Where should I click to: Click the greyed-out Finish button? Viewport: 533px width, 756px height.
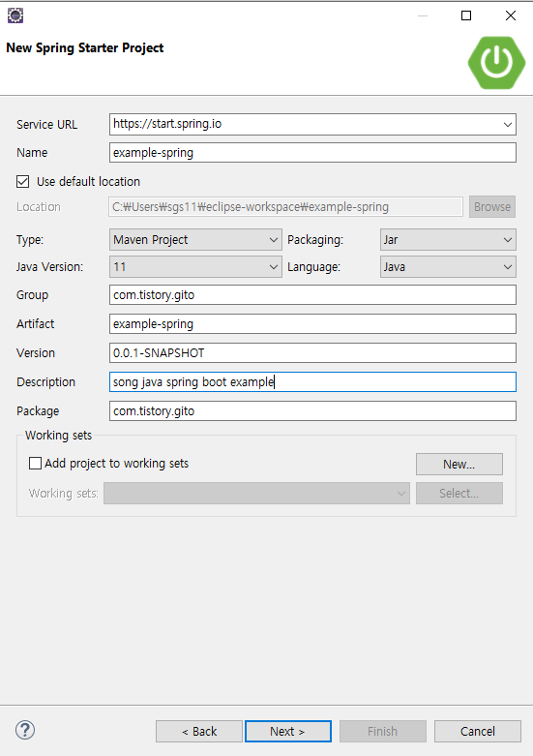click(x=383, y=732)
